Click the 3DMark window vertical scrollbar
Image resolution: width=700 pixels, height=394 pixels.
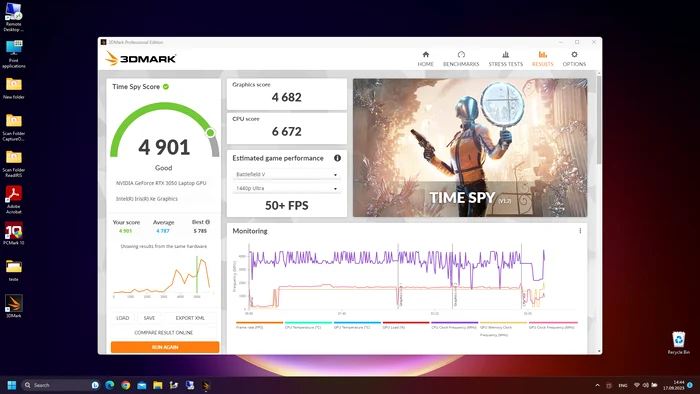[599, 120]
